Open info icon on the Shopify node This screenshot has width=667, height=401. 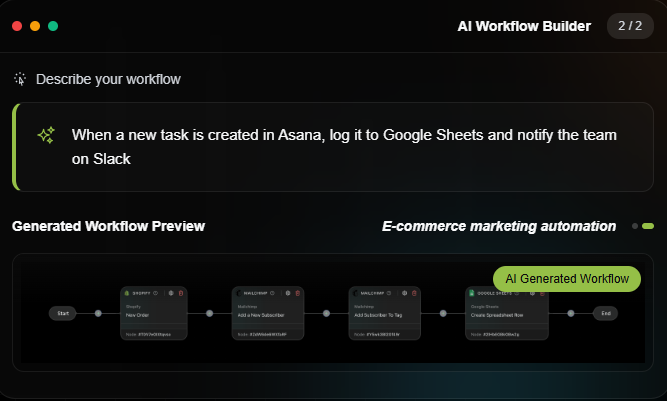[155, 293]
